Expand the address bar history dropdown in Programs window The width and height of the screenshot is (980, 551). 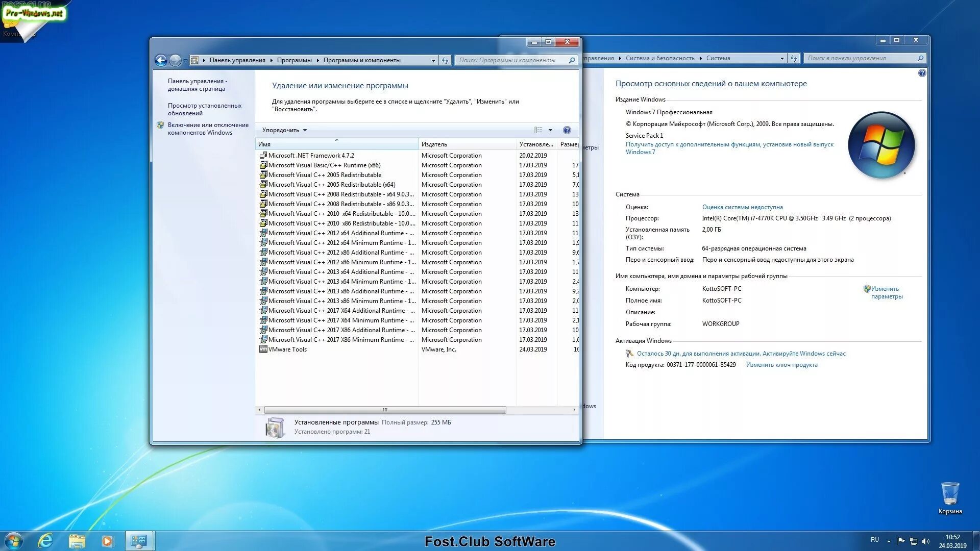(433, 61)
